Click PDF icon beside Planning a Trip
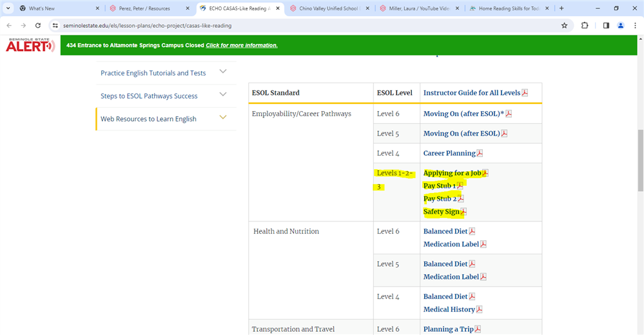 coord(477,329)
